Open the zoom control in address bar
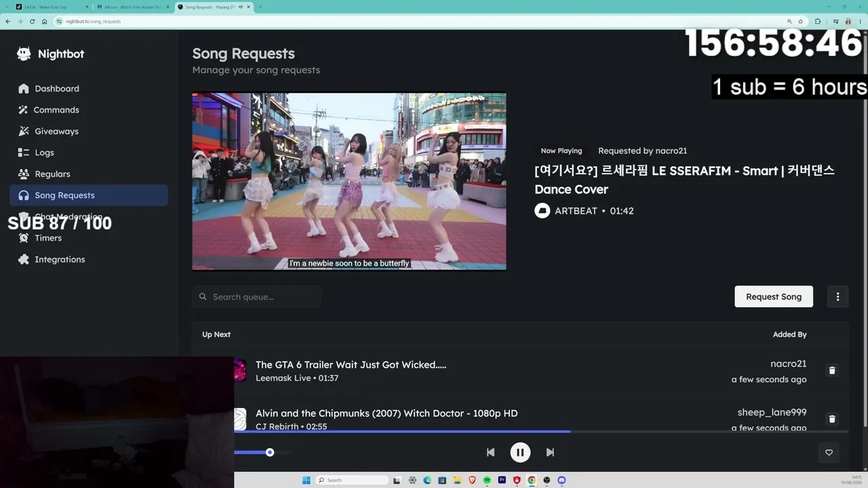This screenshot has width=868, height=488. click(789, 21)
